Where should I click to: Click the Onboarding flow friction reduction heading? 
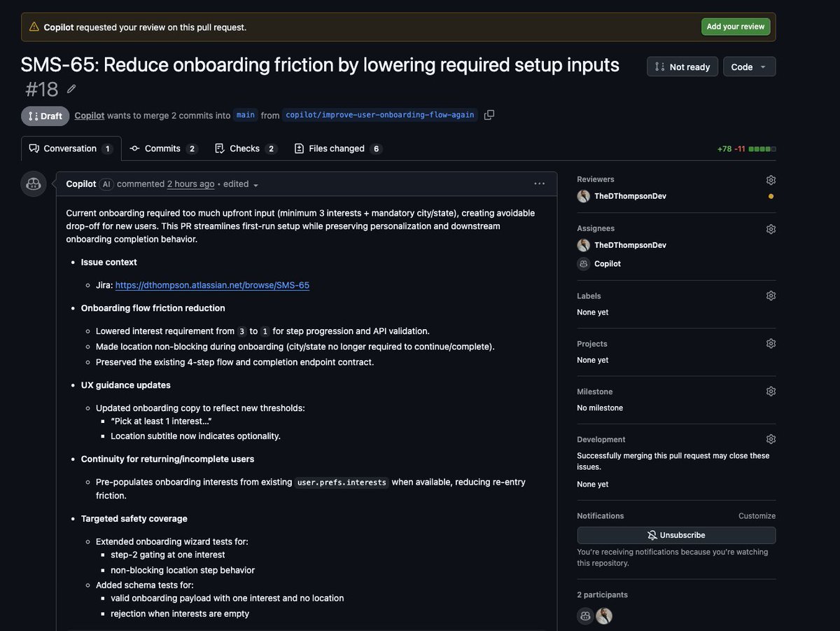(153, 308)
